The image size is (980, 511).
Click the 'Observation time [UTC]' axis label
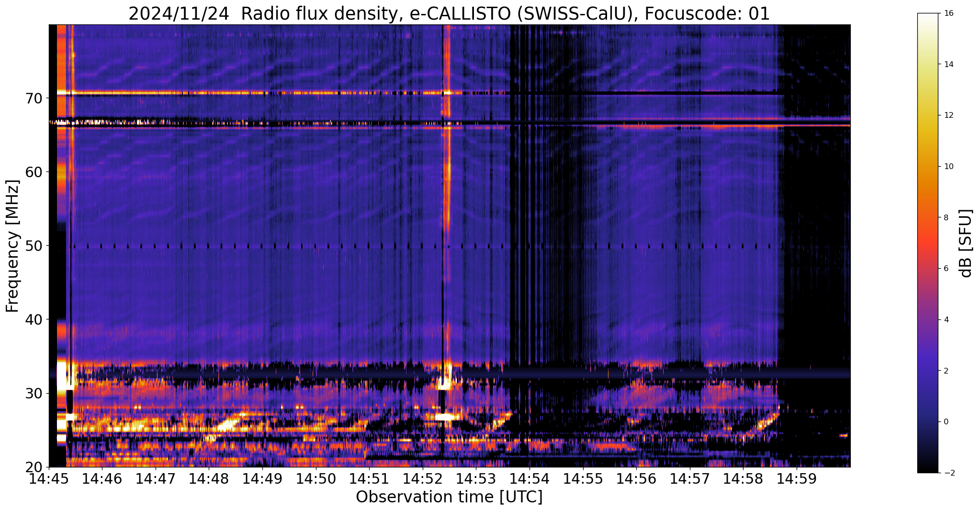point(449,497)
